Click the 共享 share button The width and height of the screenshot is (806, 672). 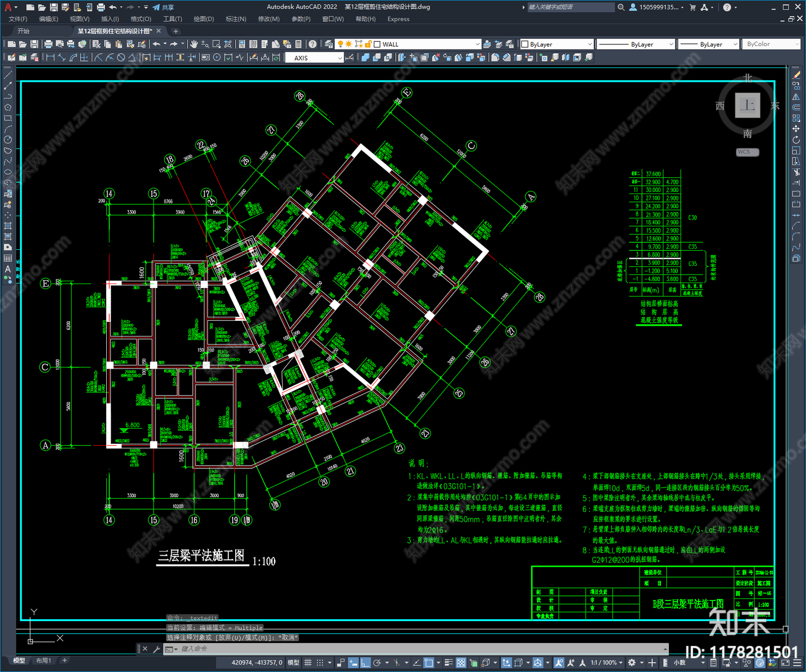163,7
